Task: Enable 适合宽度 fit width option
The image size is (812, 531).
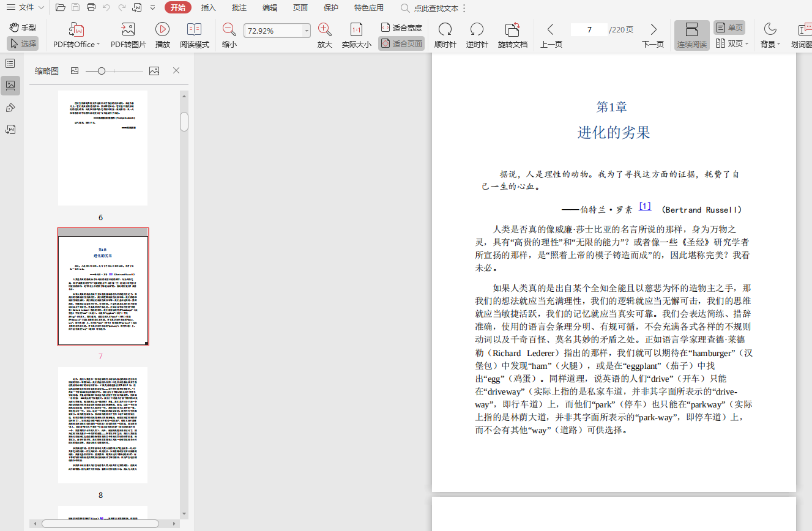Action: (401, 28)
